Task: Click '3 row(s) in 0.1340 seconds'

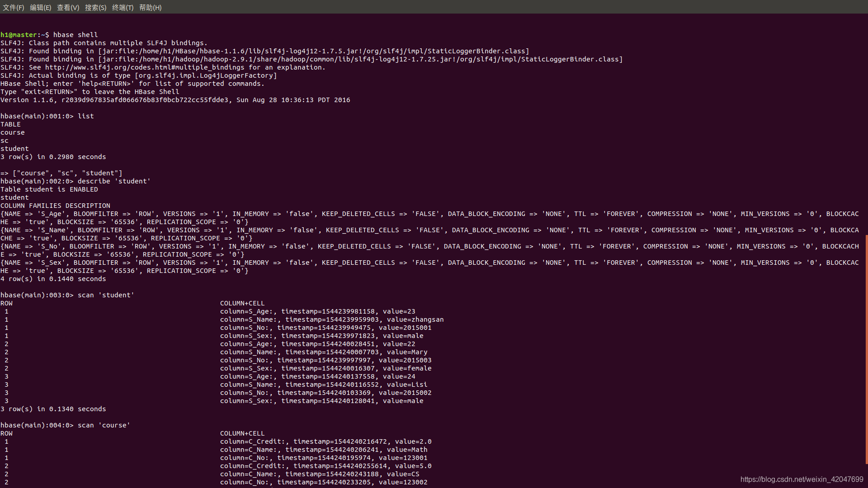Action: point(53,409)
